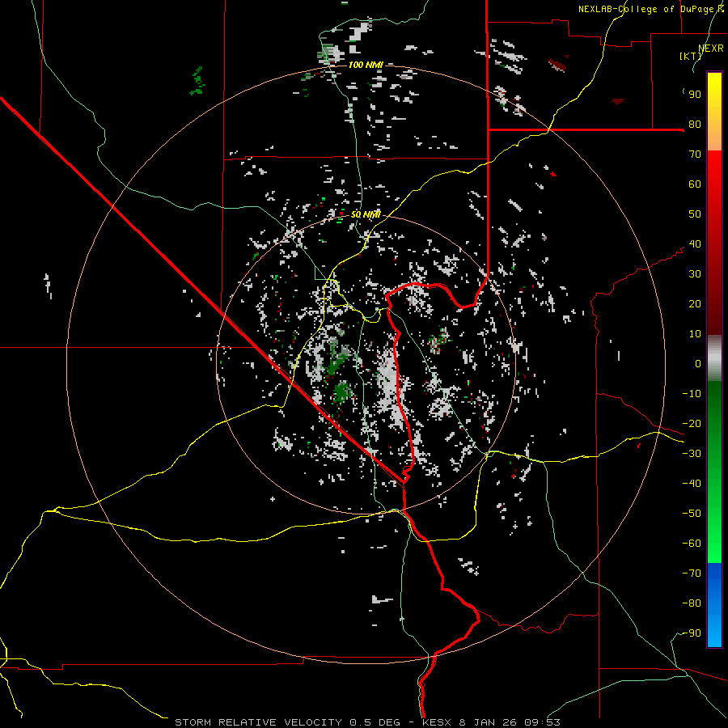Click the positive 80 knot scale label
This screenshot has width=728, height=728.
695,125
